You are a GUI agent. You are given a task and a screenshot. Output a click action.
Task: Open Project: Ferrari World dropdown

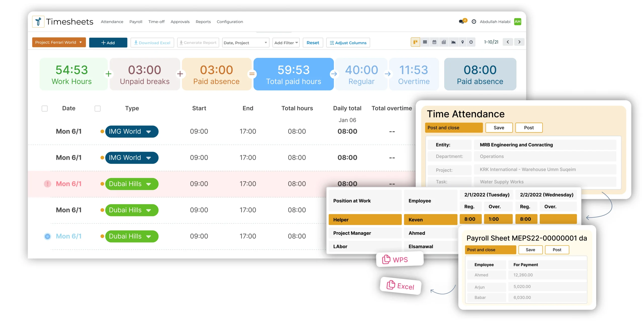[x=59, y=42]
